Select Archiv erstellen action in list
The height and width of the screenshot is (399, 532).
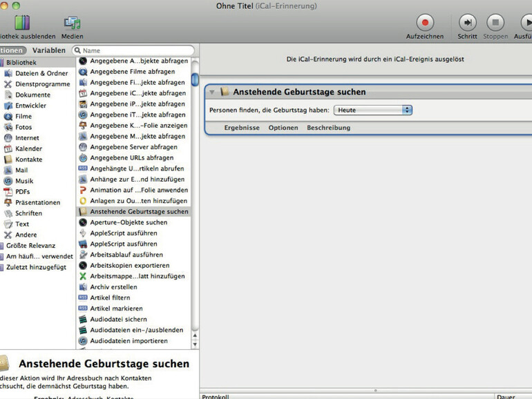click(x=113, y=287)
